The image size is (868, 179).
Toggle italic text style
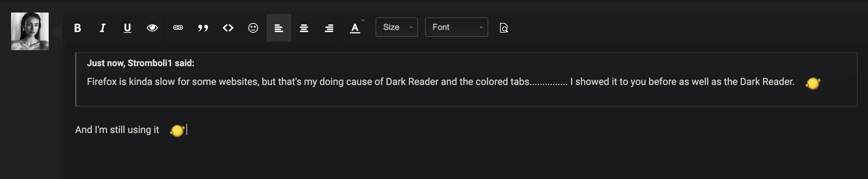coord(103,28)
